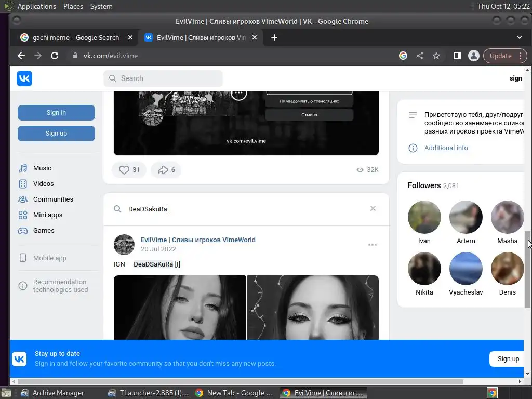Open the right post photo

click(x=312, y=308)
